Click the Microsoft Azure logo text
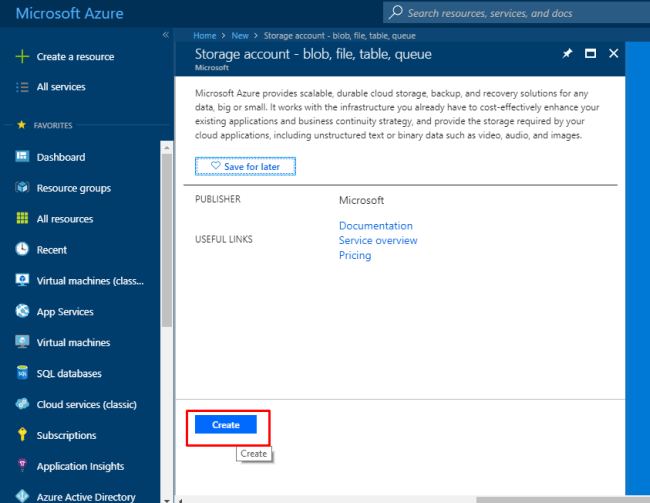Image resolution: width=650 pixels, height=503 pixels. 70,13
